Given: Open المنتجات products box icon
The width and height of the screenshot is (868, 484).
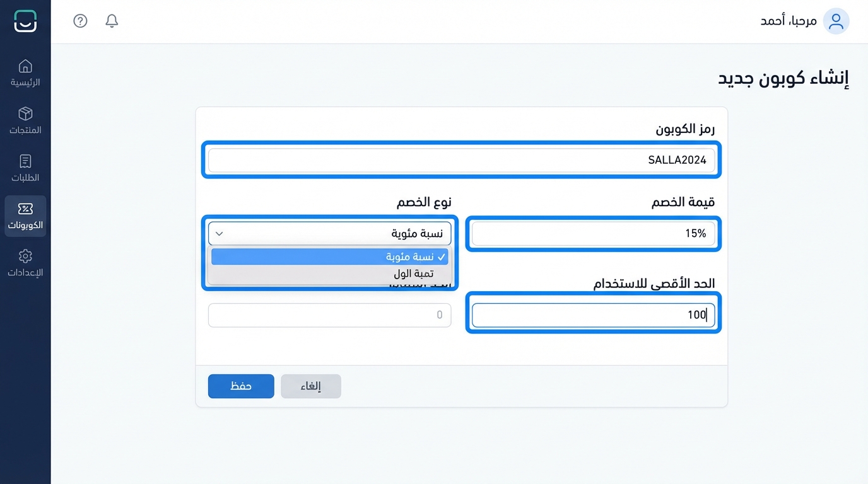Looking at the screenshot, I should tap(25, 114).
